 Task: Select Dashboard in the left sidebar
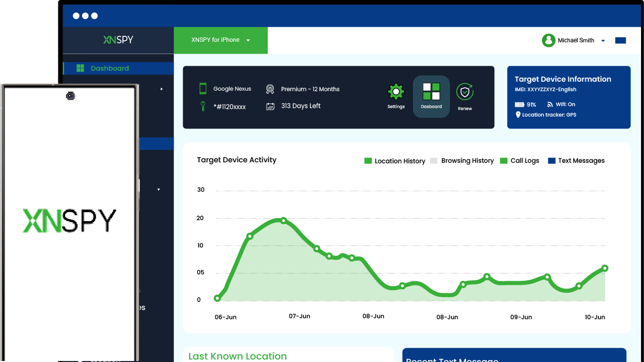pos(109,68)
